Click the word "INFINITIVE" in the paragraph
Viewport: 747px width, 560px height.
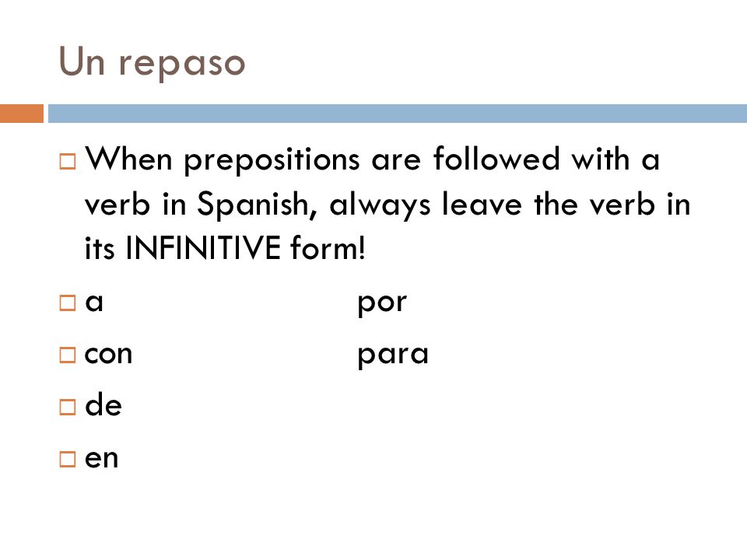point(203,247)
